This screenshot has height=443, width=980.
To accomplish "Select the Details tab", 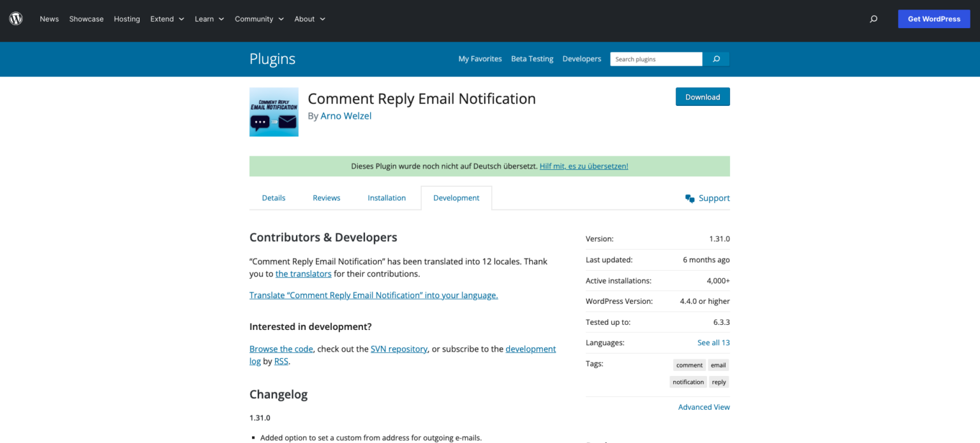I will [x=273, y=198].
